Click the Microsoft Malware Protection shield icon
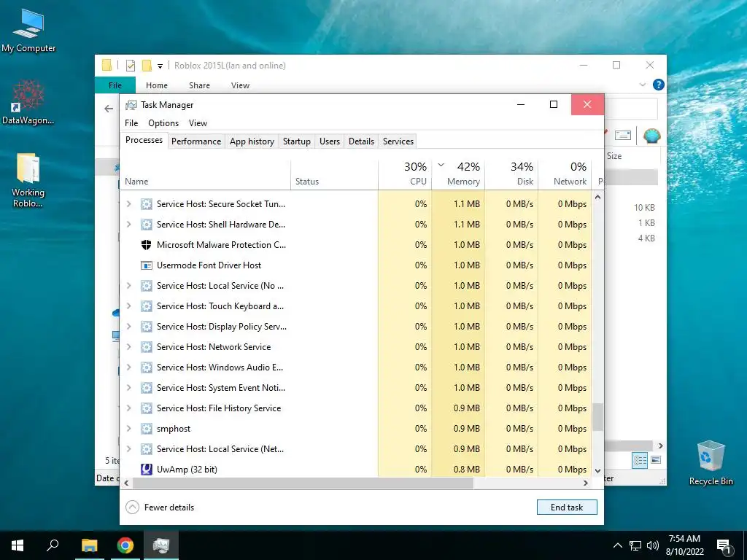 146,245
